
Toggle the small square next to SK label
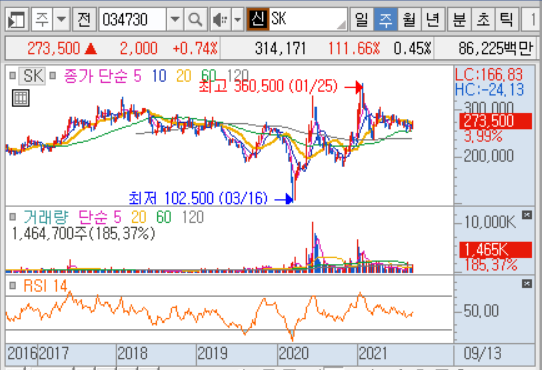pos(12,75)
